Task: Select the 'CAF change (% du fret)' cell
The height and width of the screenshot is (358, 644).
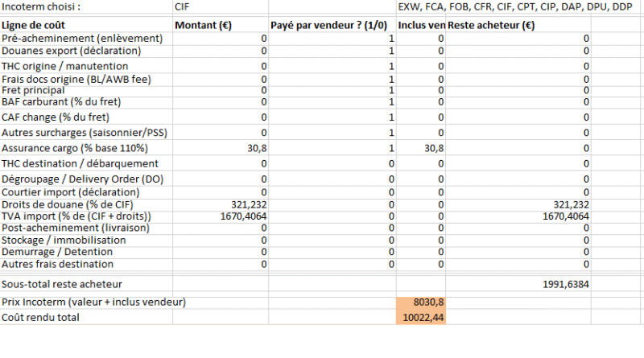Action: tap(86, 117)
